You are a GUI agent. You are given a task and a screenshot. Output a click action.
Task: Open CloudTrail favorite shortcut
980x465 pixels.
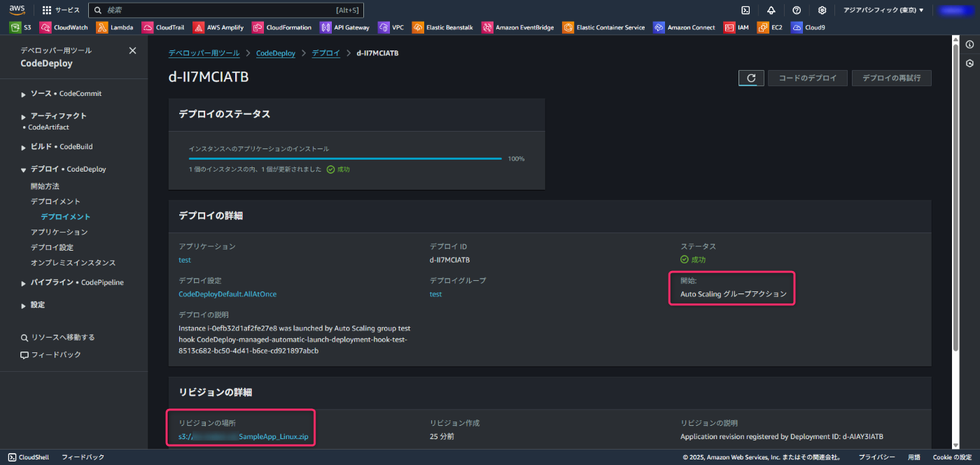164,27
